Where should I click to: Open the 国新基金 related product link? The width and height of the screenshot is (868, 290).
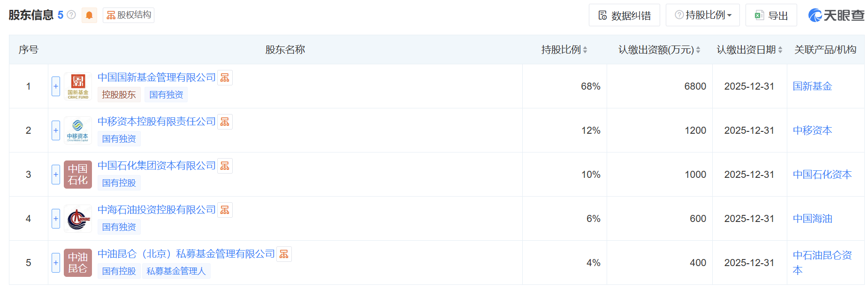[x=812, y=86]
